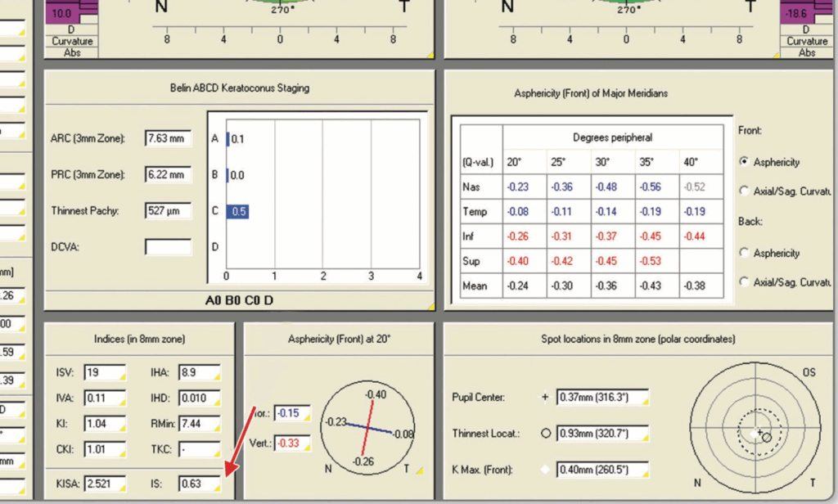Image resolution: width=838 pixels, height=504 pixels.
Task: Choose the Back Asphericity radio button
Action: pyautogui.click(x=744, y=253)
